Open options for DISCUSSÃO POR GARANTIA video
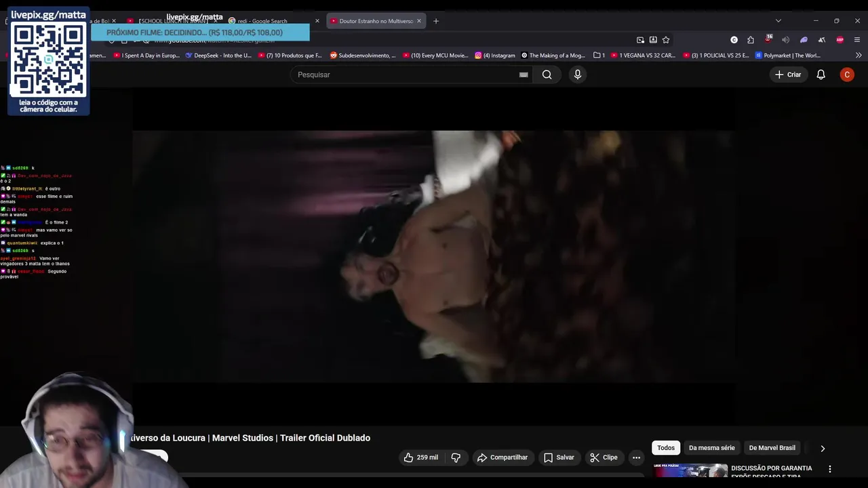868x488 pixels. click(x=829, y=468)
